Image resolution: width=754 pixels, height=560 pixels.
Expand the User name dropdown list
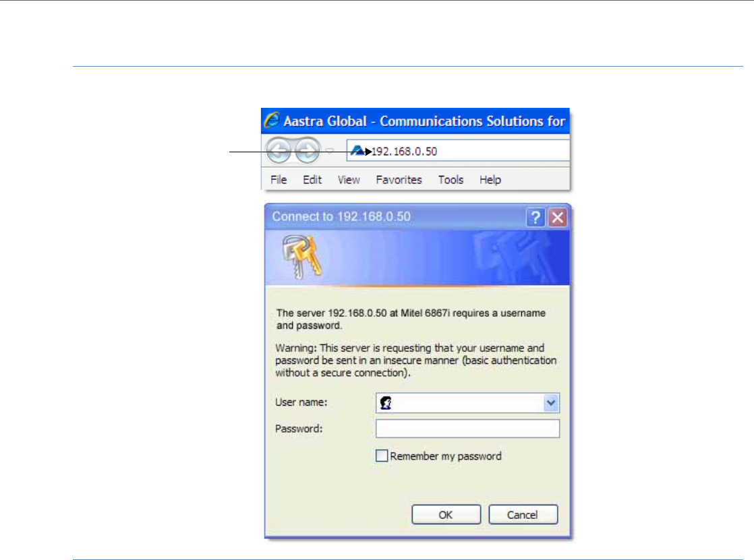pos(550,403)
